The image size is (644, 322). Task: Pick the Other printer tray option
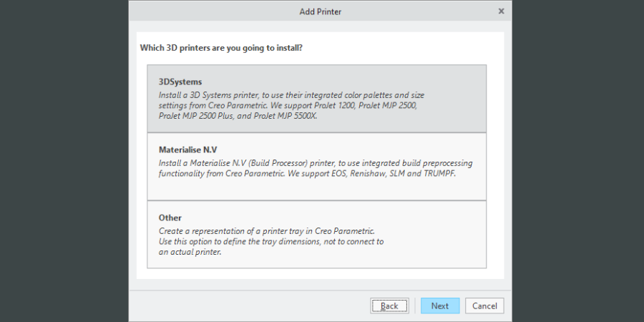[316, 234]
